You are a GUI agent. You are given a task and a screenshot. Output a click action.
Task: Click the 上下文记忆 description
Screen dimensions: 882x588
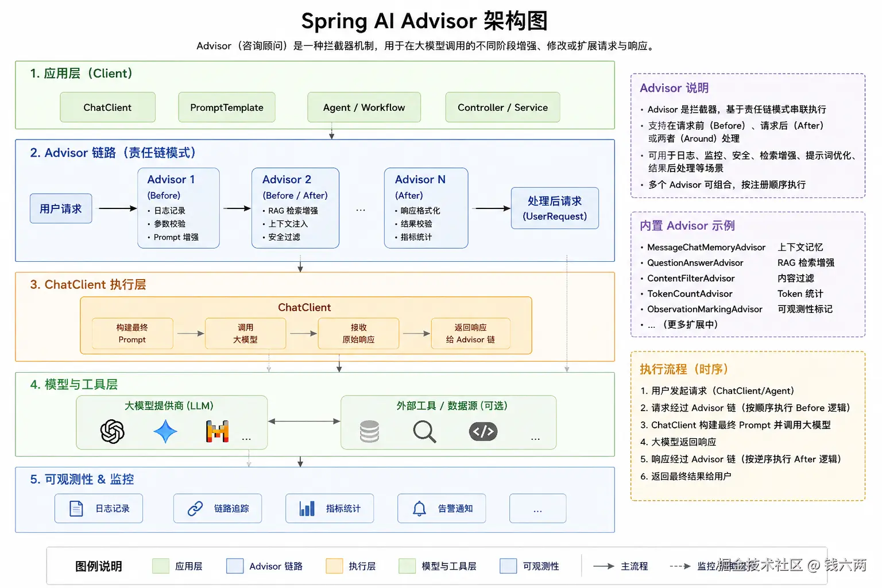pyautogui.click(x=800, y=247)
